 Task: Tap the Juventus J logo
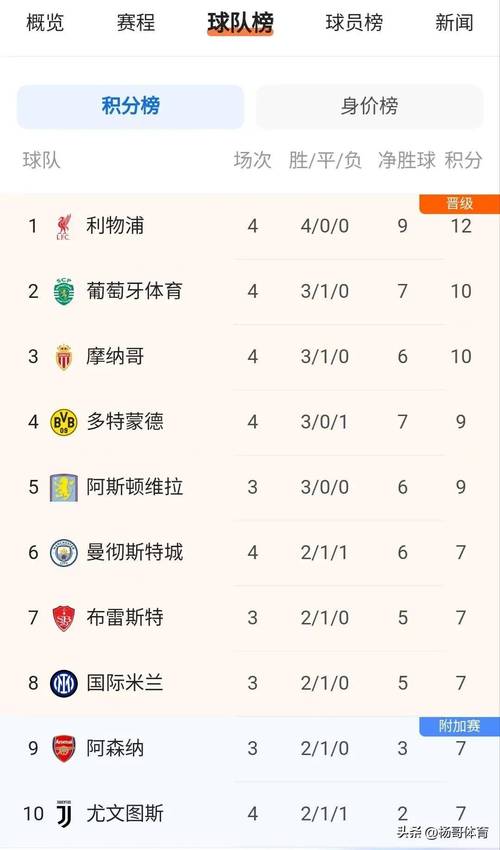pyautogui.click(x=64, y=814)
